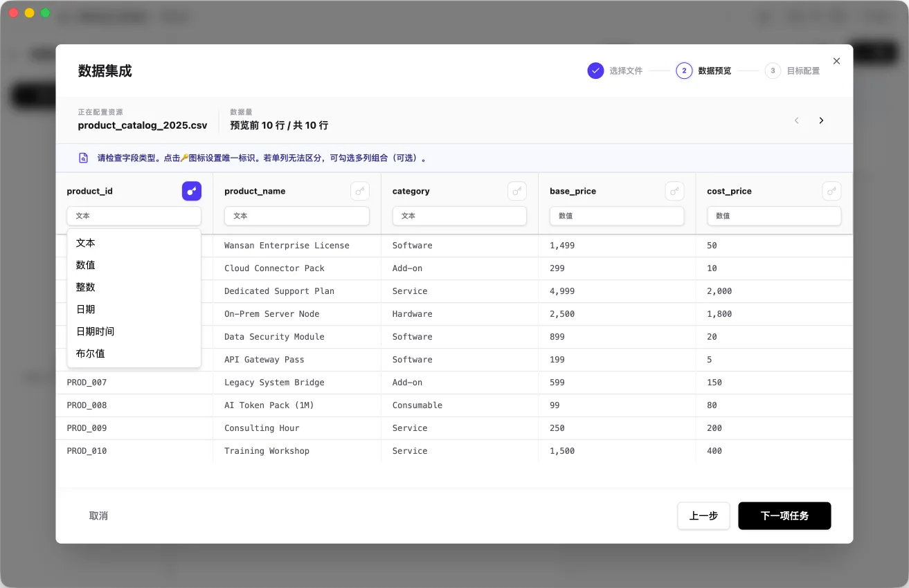Open product_name type dropdown
The height and width of the screenshot is (588, 909).
click(x=296, y=216)
